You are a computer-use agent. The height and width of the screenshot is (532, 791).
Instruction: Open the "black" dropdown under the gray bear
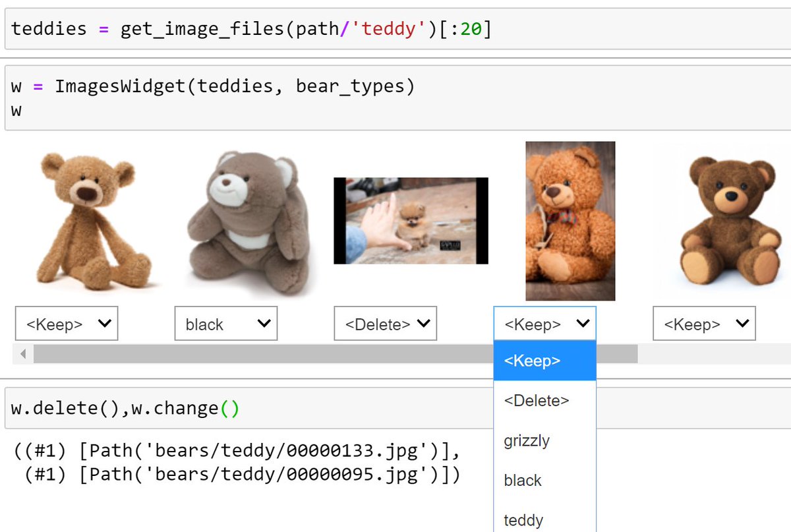click(x=225, y=323)
